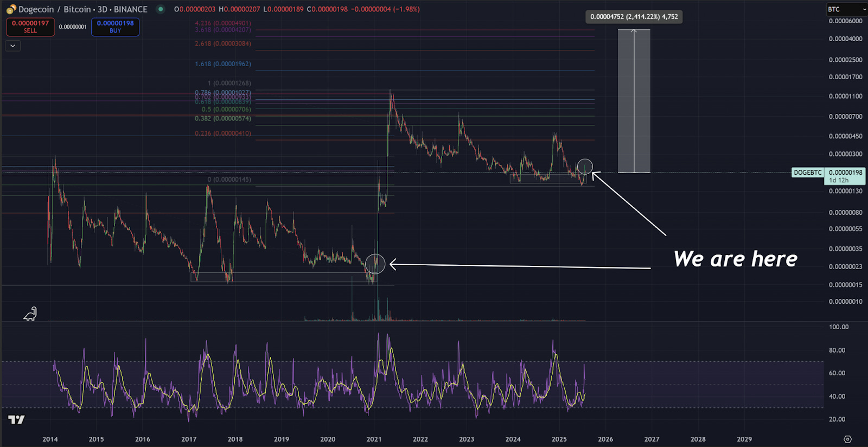Click the Dogecoin/Bitcoin pair coin icon
This screenshot has width=868, height=447.
click(x=11, y=9)
